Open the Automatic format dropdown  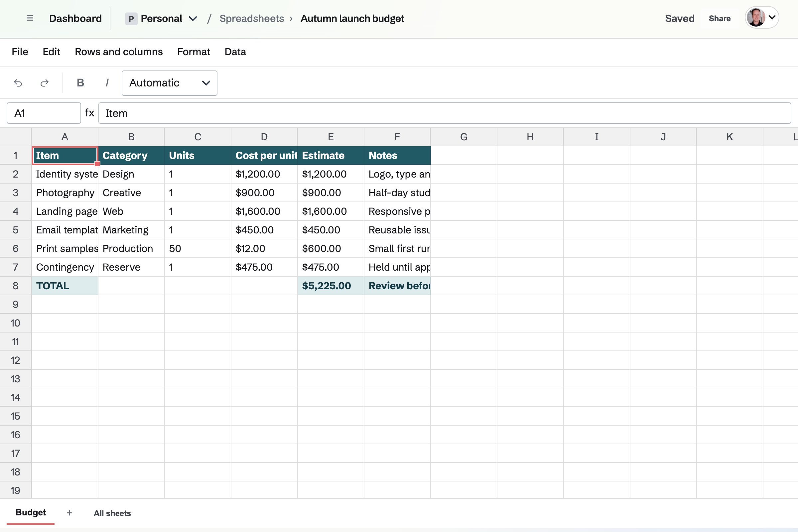tap(169, 83)
